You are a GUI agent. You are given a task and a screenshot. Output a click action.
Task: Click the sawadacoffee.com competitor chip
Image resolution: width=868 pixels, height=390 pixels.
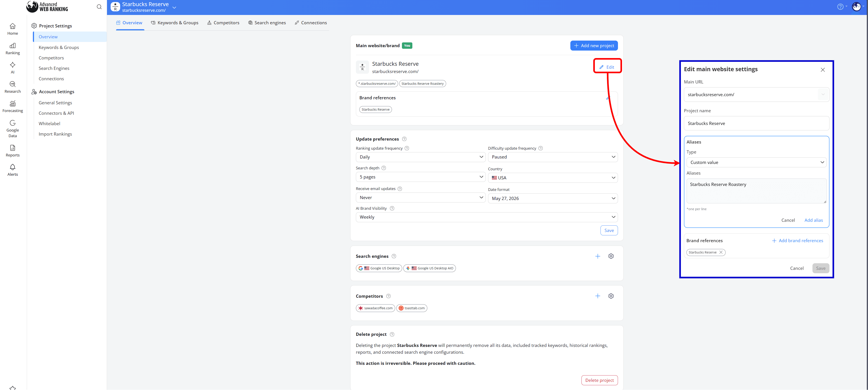[x=375, y=308]
